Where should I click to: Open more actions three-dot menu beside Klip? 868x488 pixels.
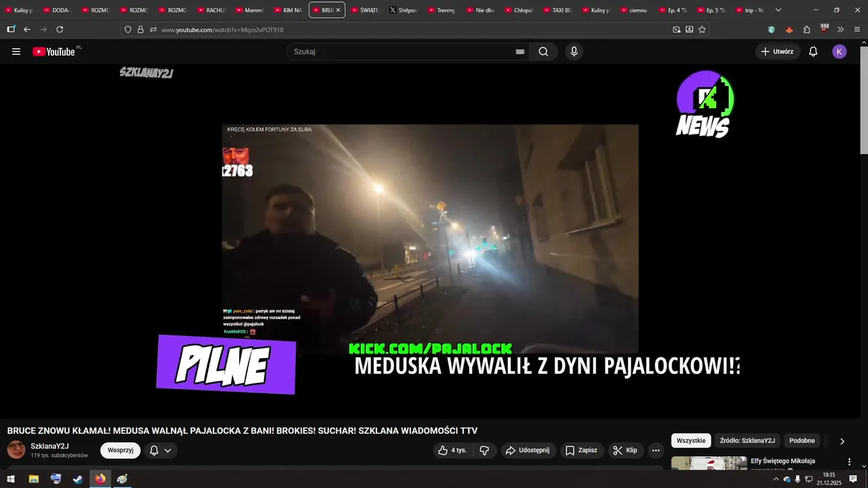point(656,450)
